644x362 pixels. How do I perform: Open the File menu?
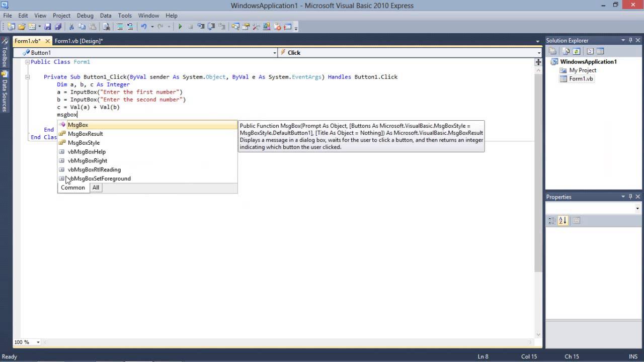click(x=8, y=16)
